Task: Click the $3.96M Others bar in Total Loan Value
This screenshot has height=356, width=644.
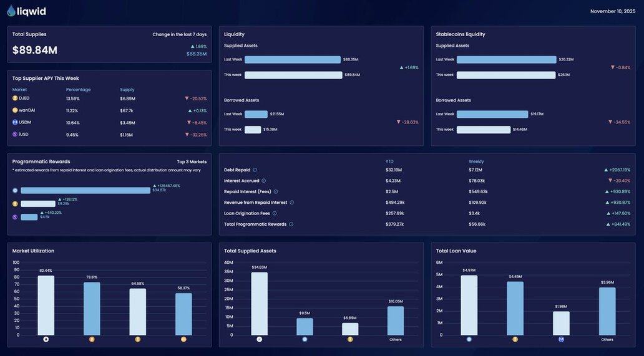Action: [x=607, y=311]
